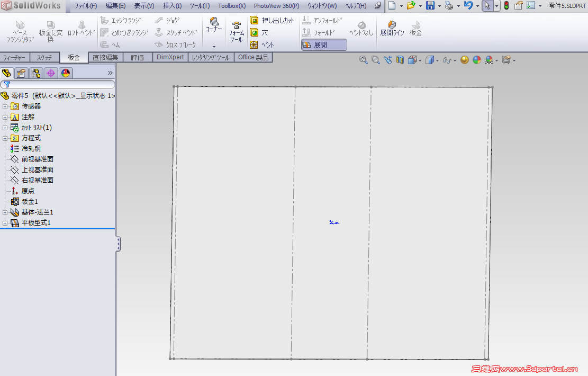Image resolution: width=588 pixels, height=376 pixels.
Task: Select the 展開ライン tool
Action: coord(392,28)
